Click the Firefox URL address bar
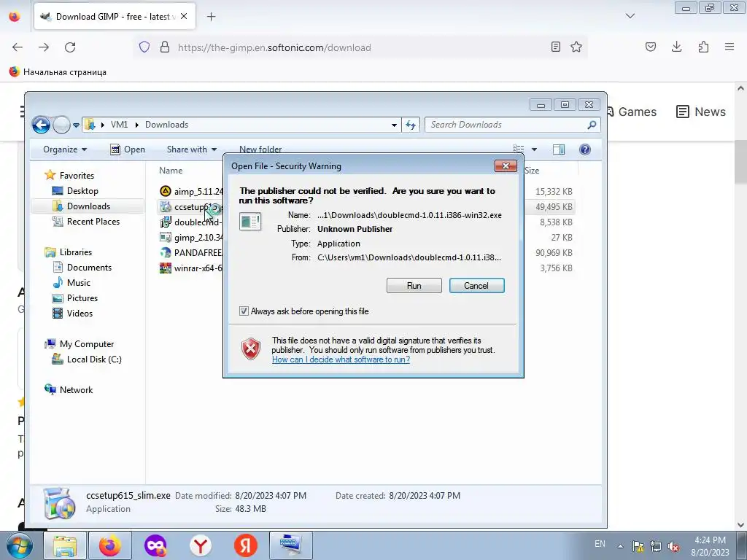The image size is (747, 560). [360, 47]
